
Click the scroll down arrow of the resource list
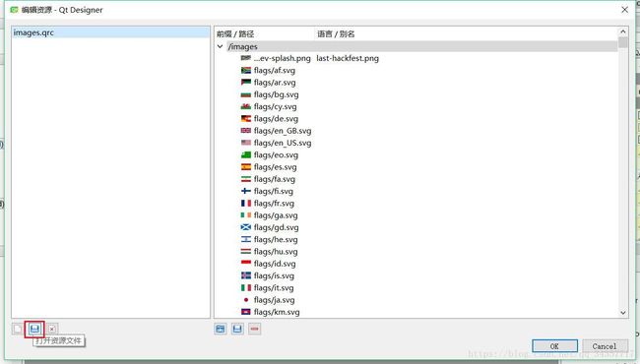pyautogui.click(x=623, y=313)
